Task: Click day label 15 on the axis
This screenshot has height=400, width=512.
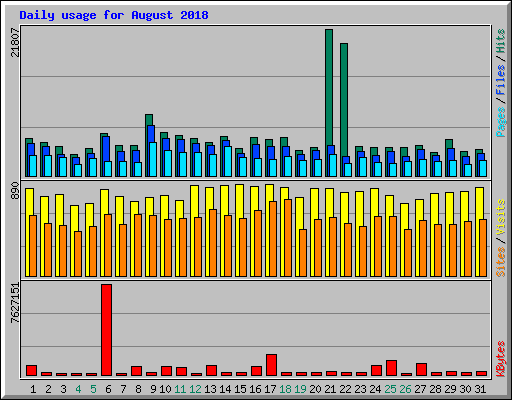Action: (240, 389)
